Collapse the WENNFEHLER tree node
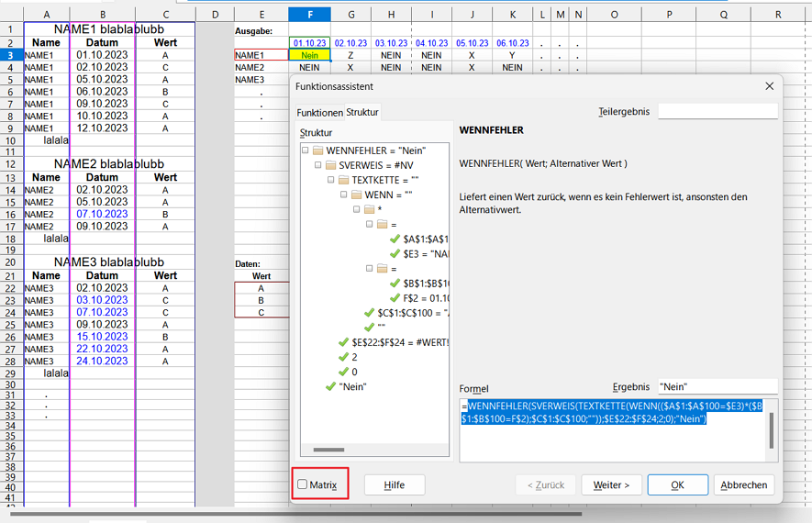 [x=305, y=150]
